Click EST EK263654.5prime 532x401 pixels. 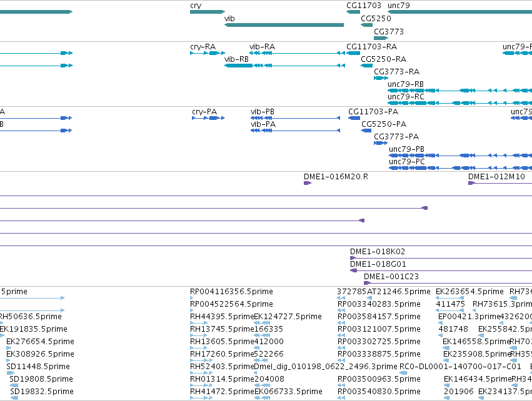point(469,292)
